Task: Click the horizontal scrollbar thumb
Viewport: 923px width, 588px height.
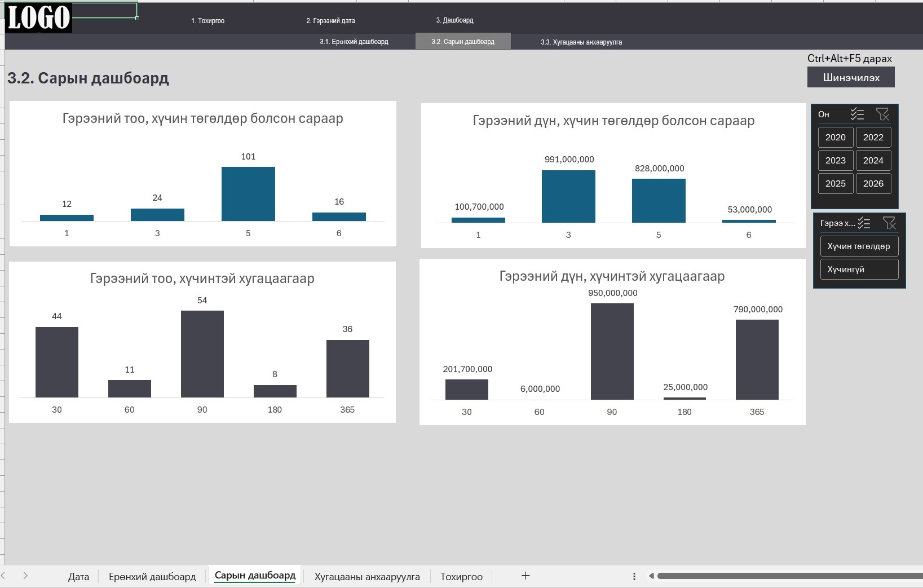Action: click(x=789, y=576)
